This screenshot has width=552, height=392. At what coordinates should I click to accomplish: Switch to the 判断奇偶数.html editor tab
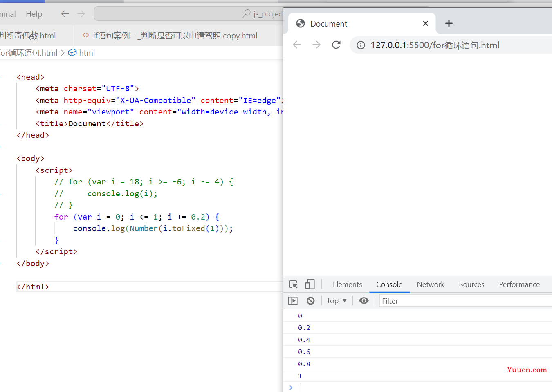click(28, 36)
